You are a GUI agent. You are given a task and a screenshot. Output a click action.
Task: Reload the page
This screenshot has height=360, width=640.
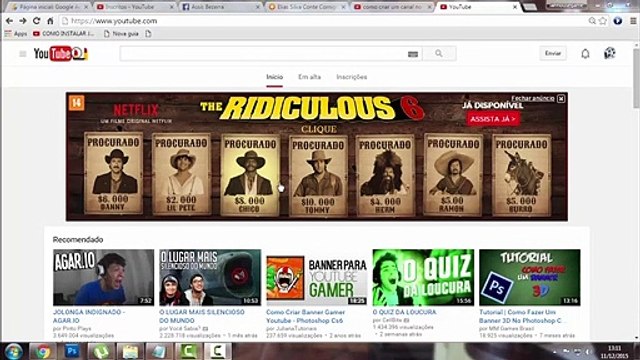coord(36,21)
